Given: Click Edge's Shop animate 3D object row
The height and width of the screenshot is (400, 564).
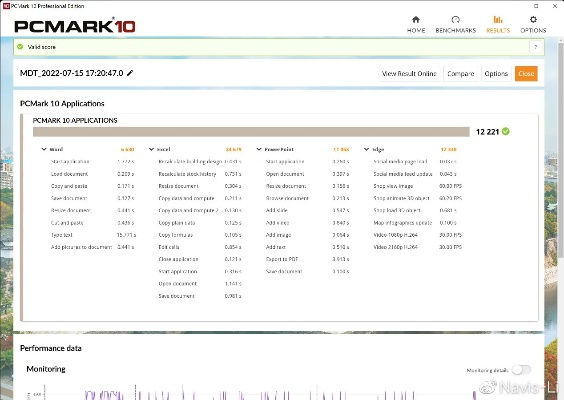Looking at the screenshot, I should (x=417, y=198).
